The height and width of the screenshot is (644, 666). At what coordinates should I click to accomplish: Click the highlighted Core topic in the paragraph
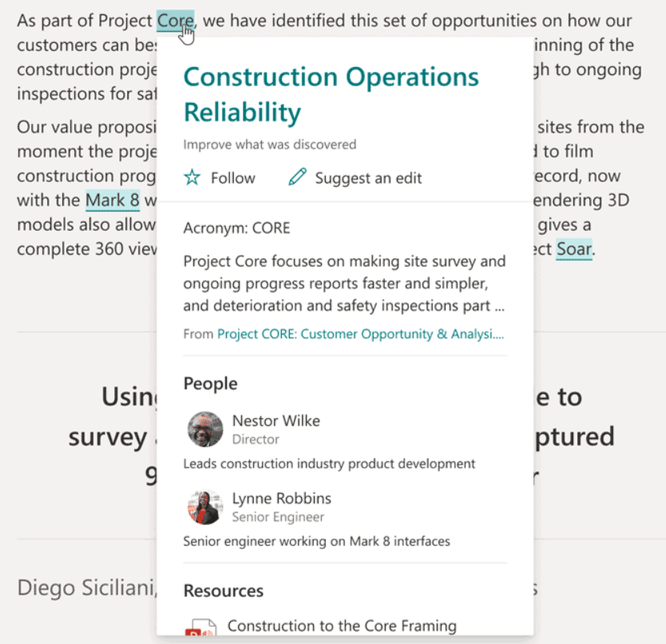(x=176, y=21)
